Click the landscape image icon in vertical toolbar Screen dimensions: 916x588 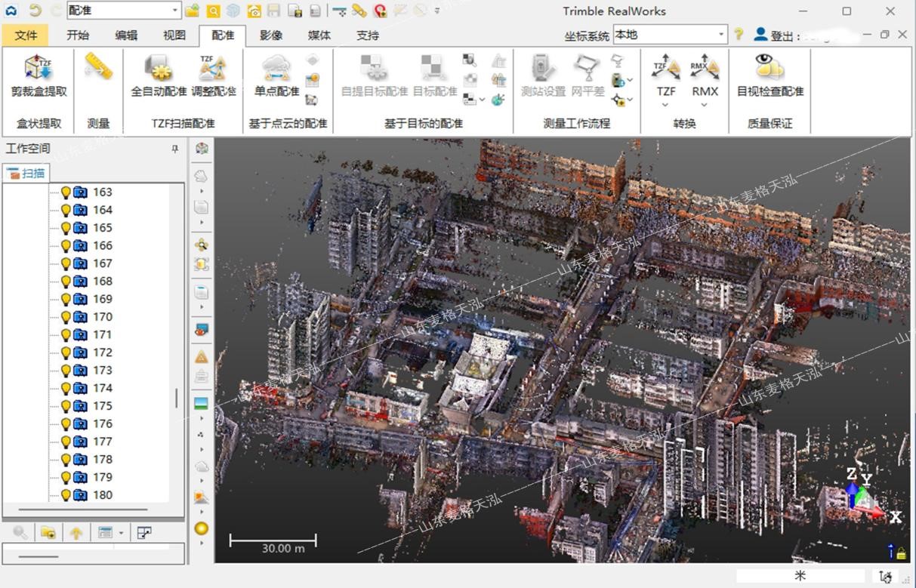tap(202, 402)
